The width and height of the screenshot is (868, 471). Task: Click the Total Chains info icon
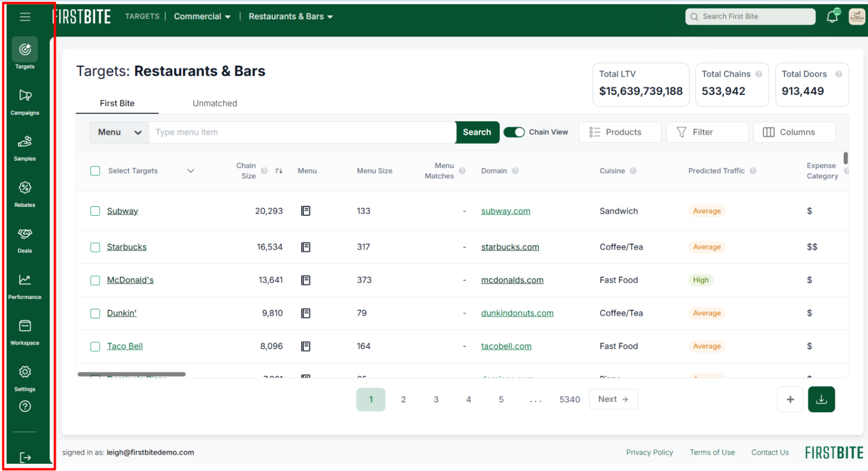point(759,74)
